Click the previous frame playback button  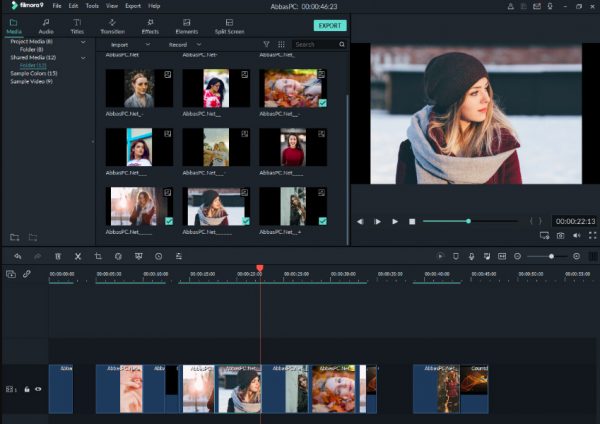click(360, 222)
